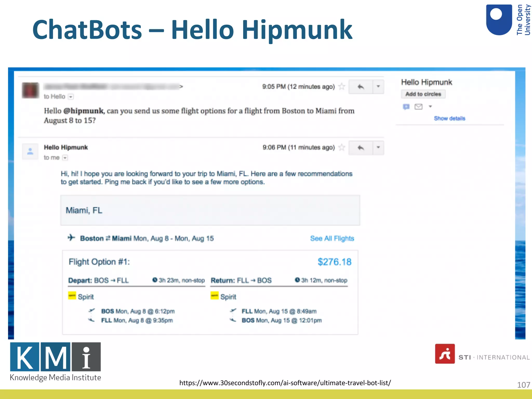Click the @hipmunk mention in the message
This screenshot has width=532, height=399.
tap(83, 111)
